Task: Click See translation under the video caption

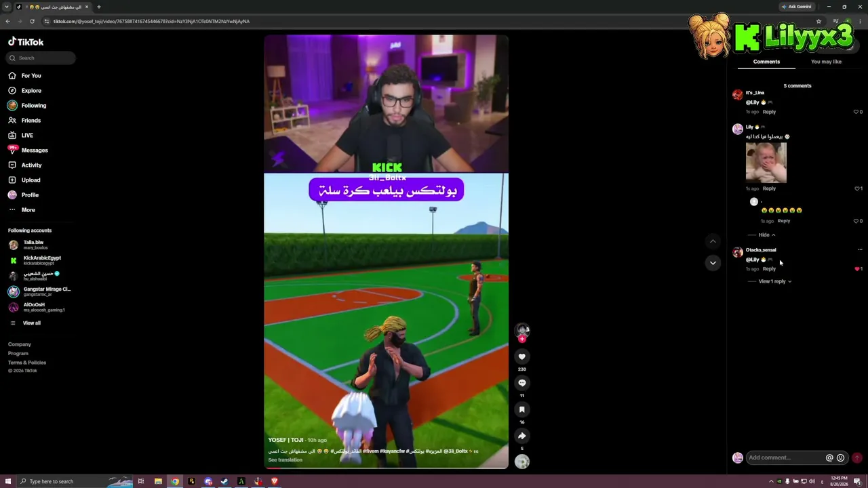Action: pyautogui.click(x=285, y=460)
